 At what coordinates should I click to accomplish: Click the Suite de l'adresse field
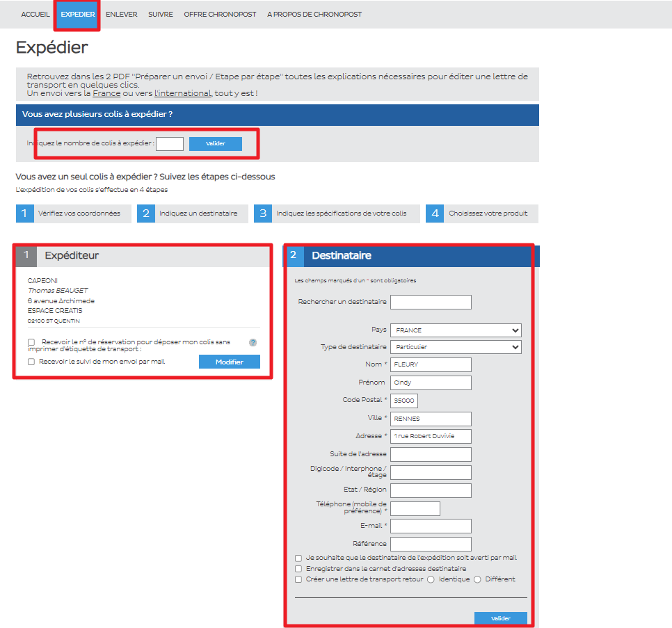pyautogui.click(x=431, y=454)
